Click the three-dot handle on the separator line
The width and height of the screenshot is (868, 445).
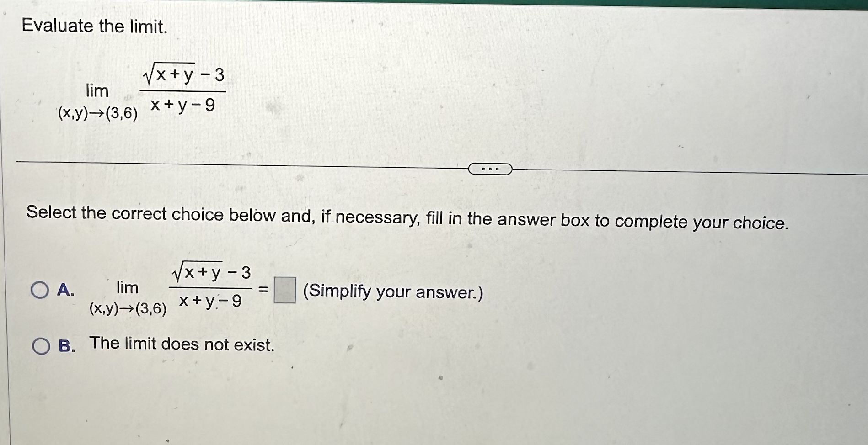click(490, 169)
